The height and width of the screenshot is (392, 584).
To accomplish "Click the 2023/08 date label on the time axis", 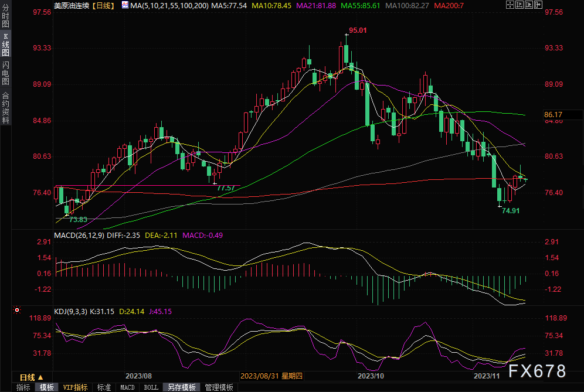I will tap(138, 376).
